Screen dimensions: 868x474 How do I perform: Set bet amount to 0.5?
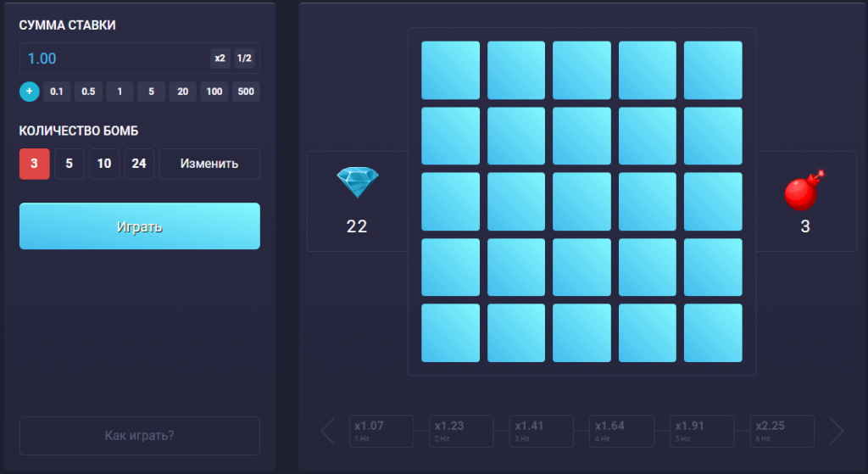[88, 92]
